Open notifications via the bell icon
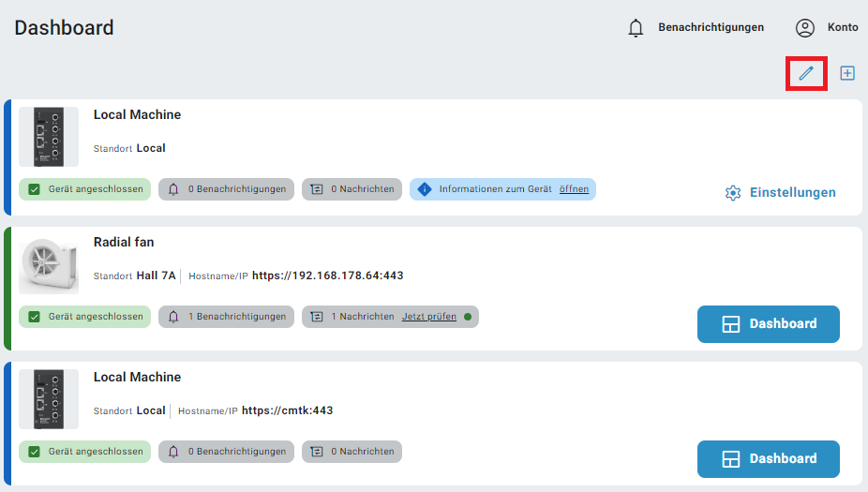 tap(636, 28)
